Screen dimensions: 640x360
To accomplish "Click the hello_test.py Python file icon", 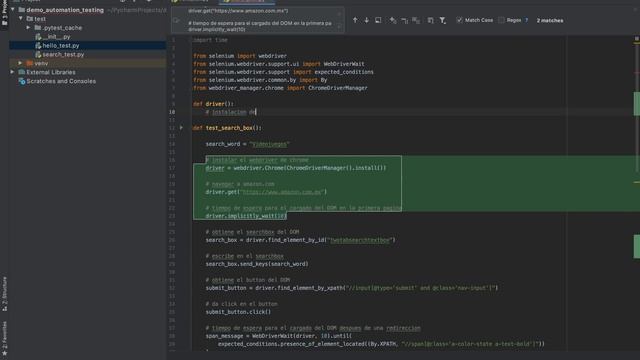I will (x=38, y=46).
